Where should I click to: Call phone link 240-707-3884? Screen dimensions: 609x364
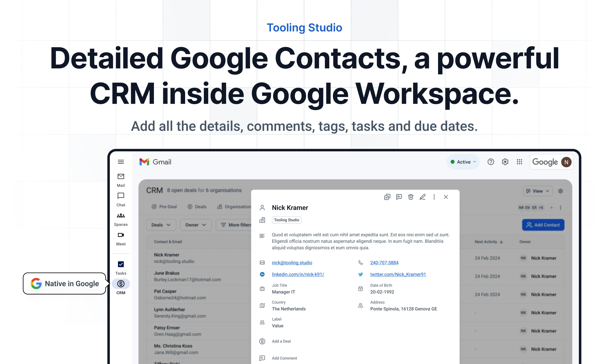coord(384,263)
